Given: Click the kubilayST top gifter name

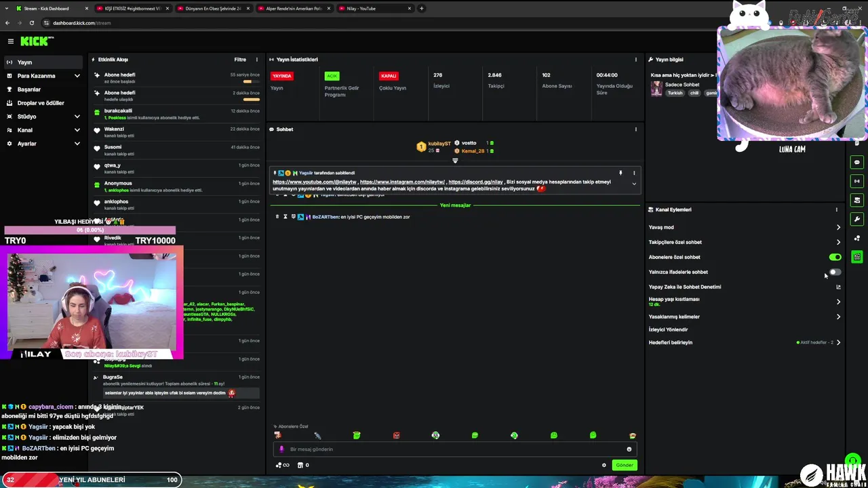Looking at the screenshot, I should (x=439, y=144).
